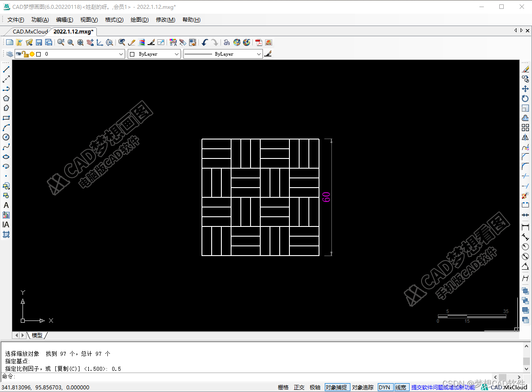532x392 pixels.
Task: Open the 修改(M) menu
Action: [x=165, y=20]
